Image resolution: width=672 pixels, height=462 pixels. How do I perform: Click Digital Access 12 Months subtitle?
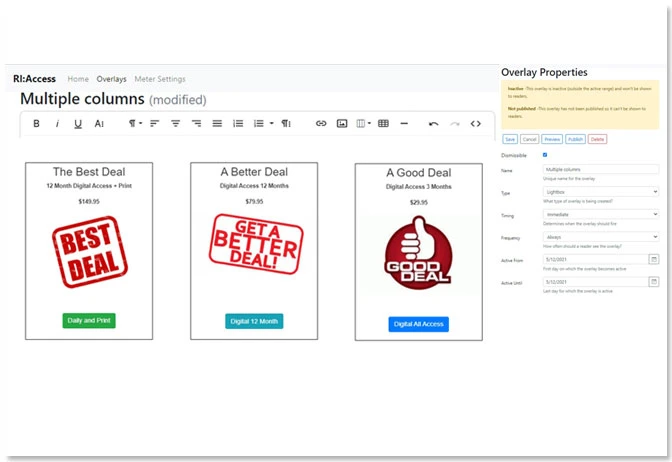(x=254, y=186)
